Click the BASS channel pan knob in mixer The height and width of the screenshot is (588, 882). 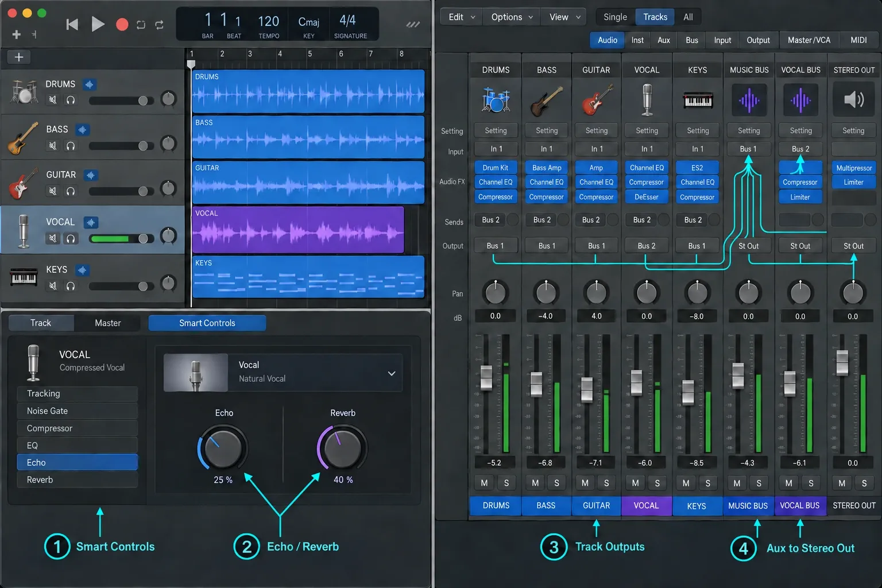pos(546,293)
